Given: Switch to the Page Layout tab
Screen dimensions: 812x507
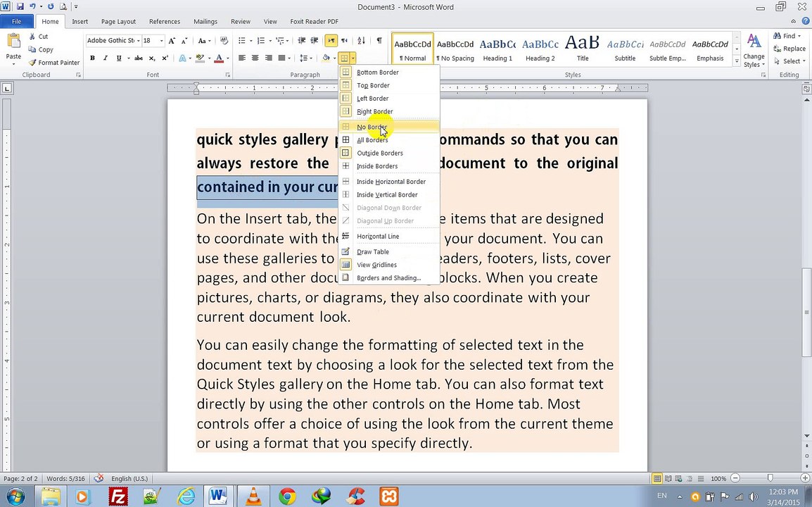Looking at the screenshot, I should click(x=119, y=22).
